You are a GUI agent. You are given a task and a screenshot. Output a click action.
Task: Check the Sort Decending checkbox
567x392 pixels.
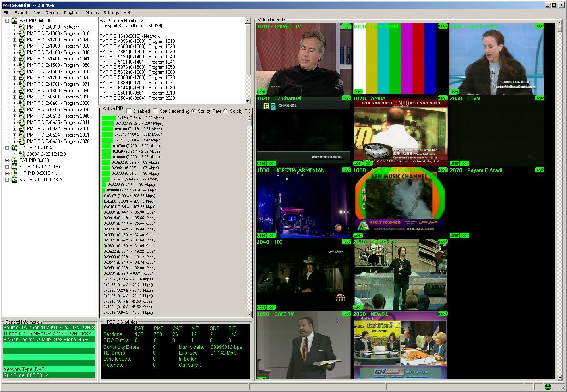click(x=155, y=111)
